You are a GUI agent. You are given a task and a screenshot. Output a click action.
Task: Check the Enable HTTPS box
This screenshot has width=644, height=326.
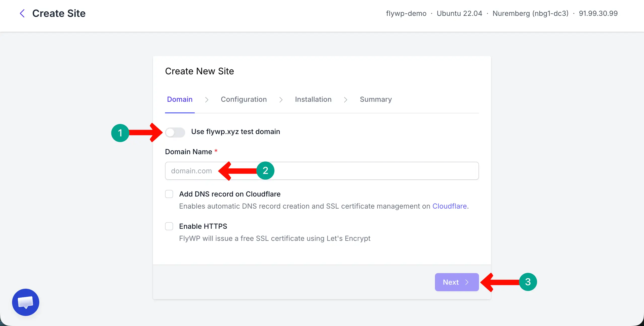tap(169, 226)
